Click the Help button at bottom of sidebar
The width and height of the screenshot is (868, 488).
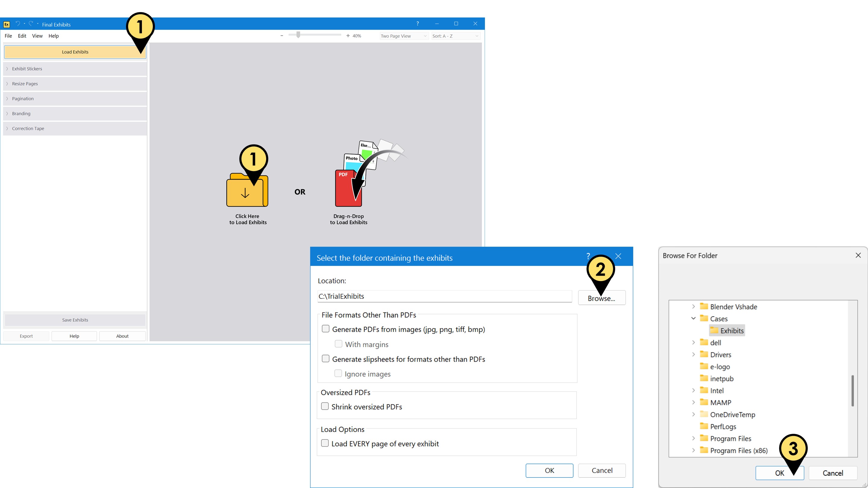click(x=74, y=336)
